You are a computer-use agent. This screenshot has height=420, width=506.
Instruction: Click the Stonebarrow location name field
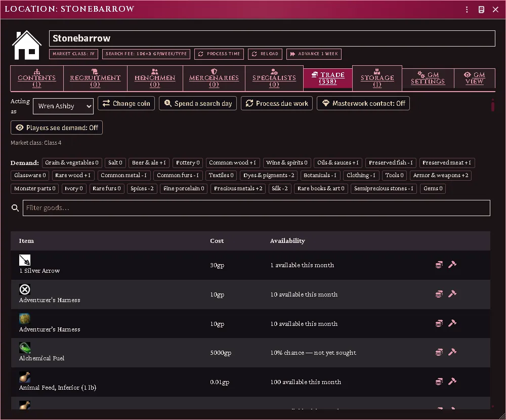(272, 38)
